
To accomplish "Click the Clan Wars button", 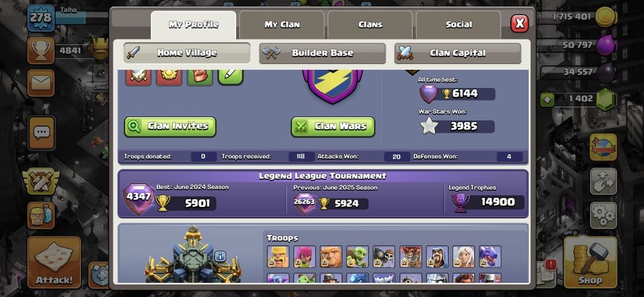I will [x=333, y=127].
